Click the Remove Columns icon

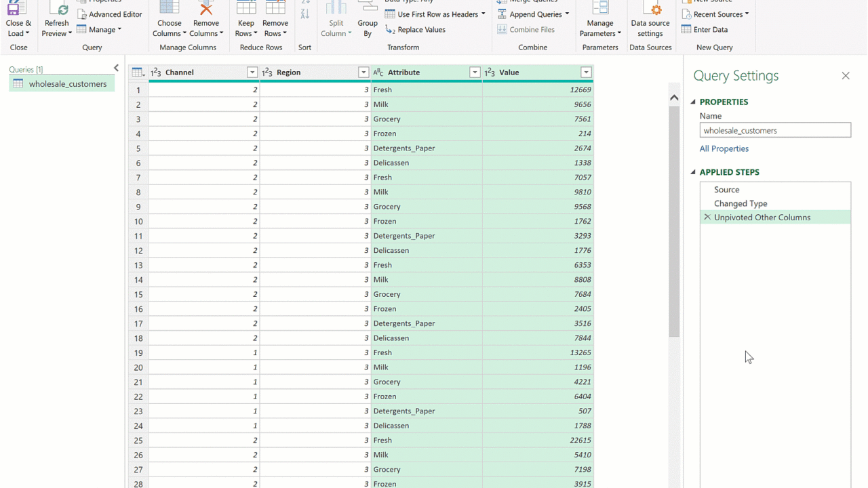(206, 9)
